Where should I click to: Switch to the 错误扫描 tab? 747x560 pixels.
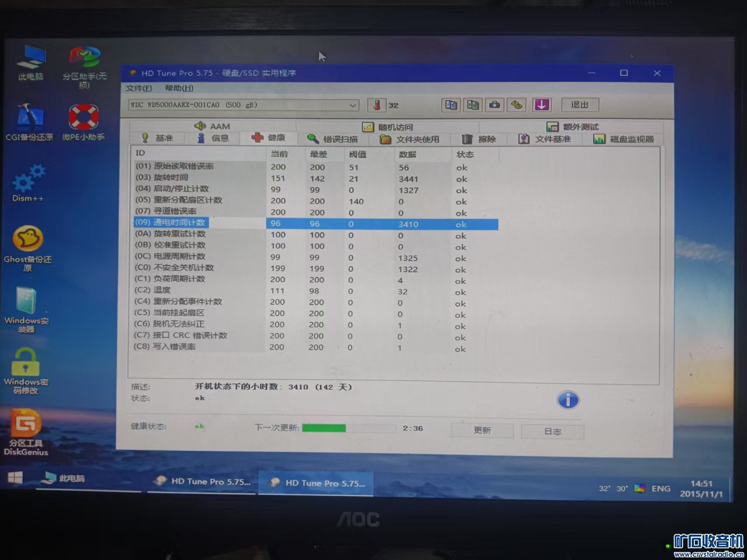(332, 139)
